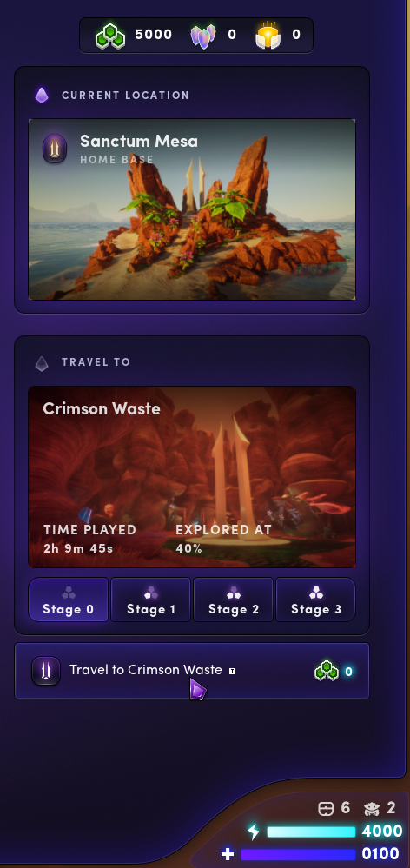Image resolution: width=410 pixels, height=868 pixels.
Task: Select the Stage 1 tab
Action: coord(150,600)
